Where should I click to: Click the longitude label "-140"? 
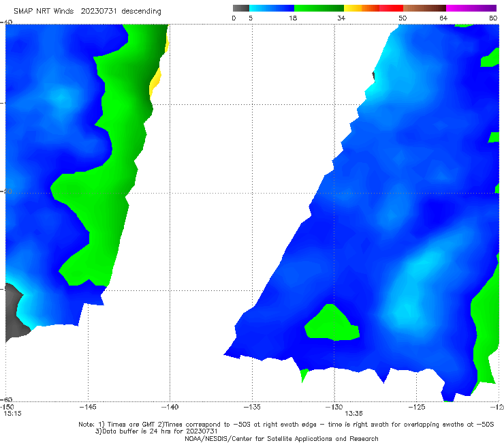tap(170, 407)
